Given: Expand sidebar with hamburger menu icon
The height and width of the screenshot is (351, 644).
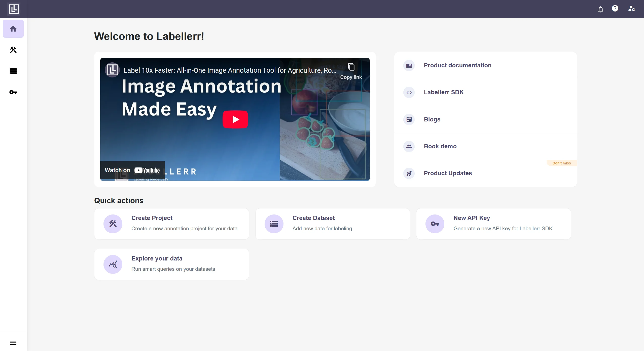Looking at the screenshot, I should pyautogui.click(x=13, y=343).
